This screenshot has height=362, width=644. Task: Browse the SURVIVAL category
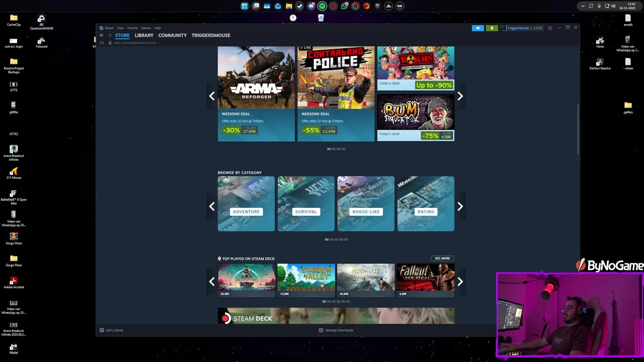(306, 204)
